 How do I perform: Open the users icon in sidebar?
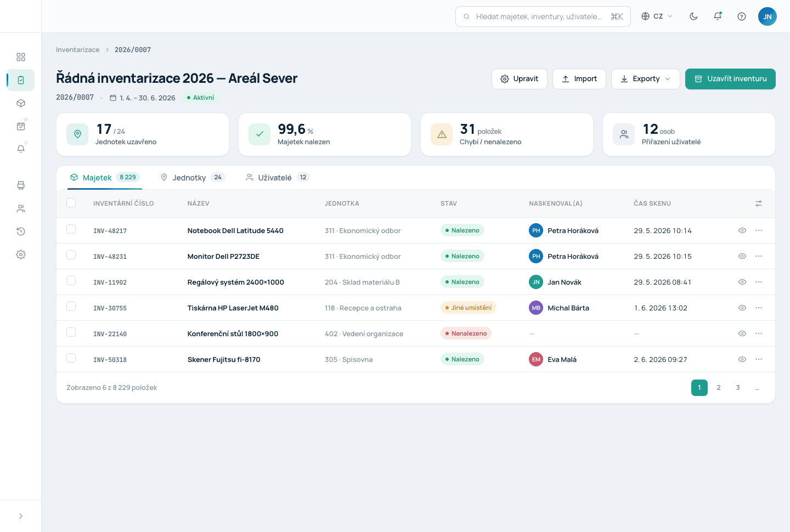pos(21,208)
